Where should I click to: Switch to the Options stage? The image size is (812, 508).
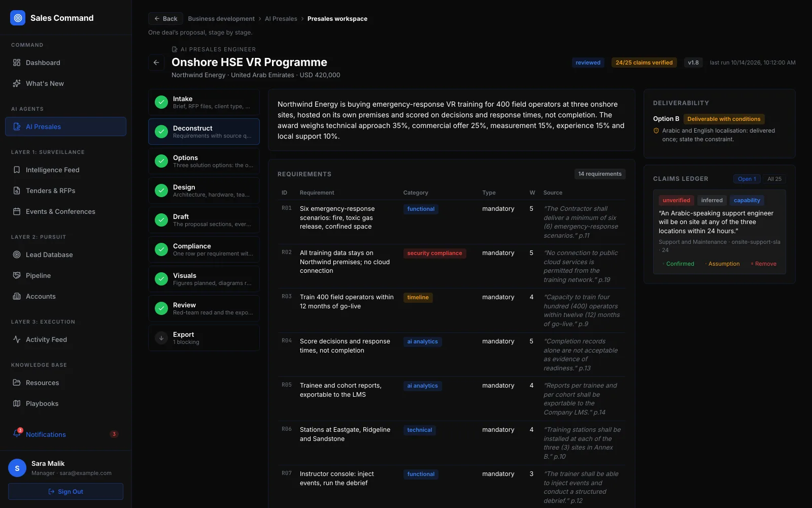tap(204, 161)
